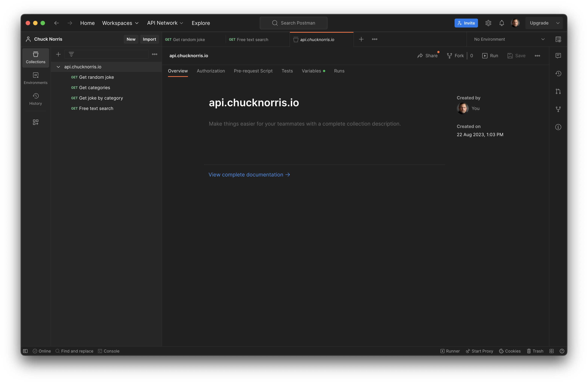Expand the Workspaces menu
Screen dimensions: 588x383
[120, 23]
